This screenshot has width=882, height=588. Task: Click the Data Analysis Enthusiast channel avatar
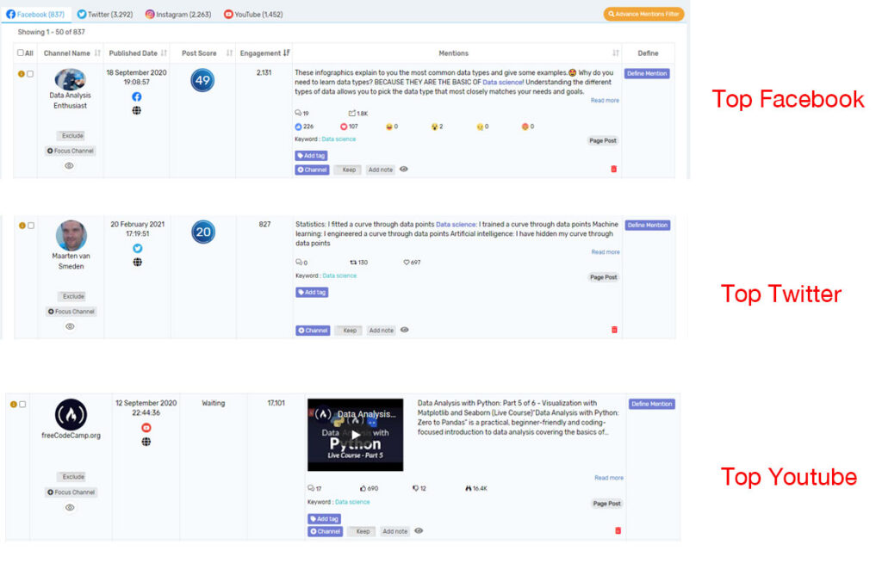[70, 80]
